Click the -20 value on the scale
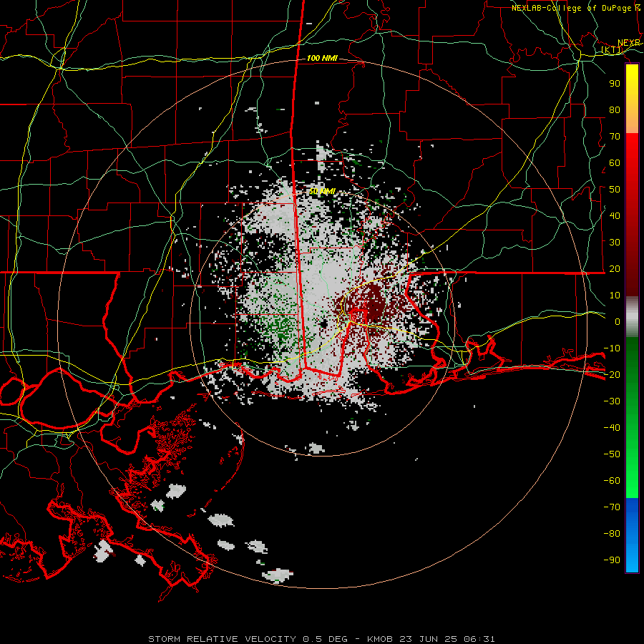The image size is (644, 644). (x=612, y=374)
